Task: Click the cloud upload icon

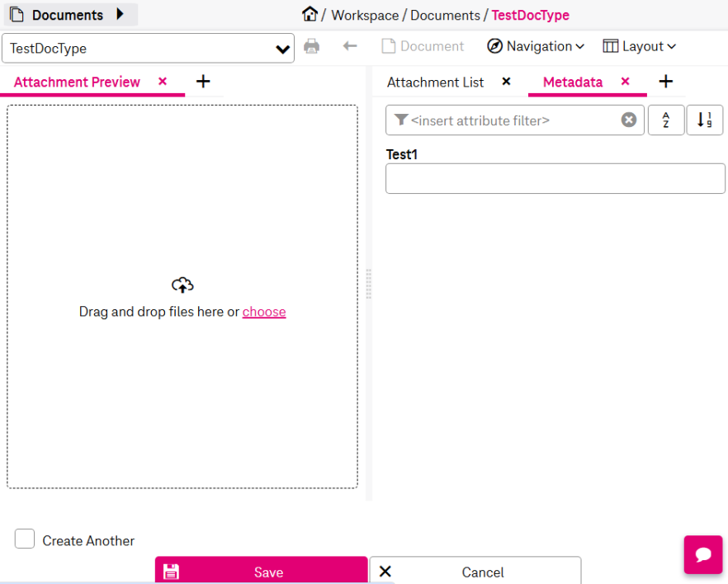Action: click(x=182, y=285)
